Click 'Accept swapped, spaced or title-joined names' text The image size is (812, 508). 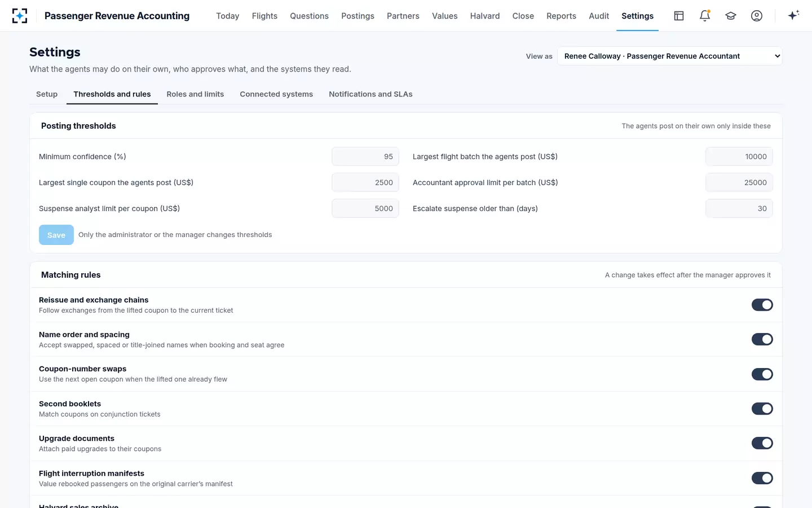(x=162, y=345)
